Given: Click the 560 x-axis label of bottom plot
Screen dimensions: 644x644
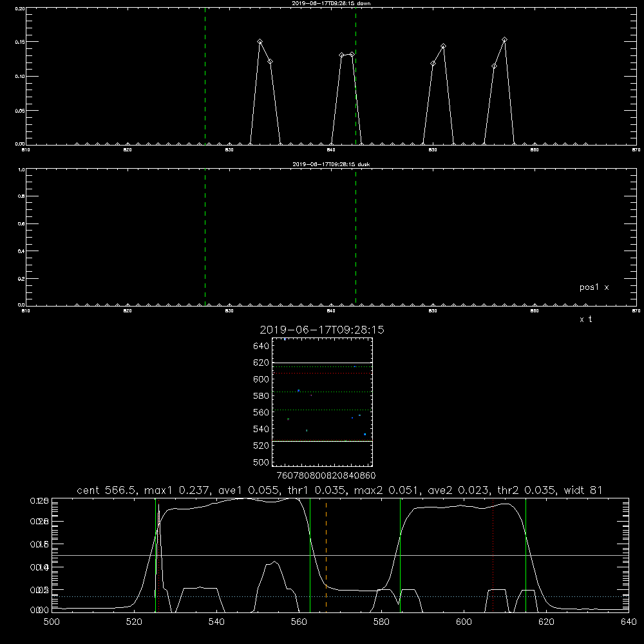Looking at the screenshot, I should (299, 622).
